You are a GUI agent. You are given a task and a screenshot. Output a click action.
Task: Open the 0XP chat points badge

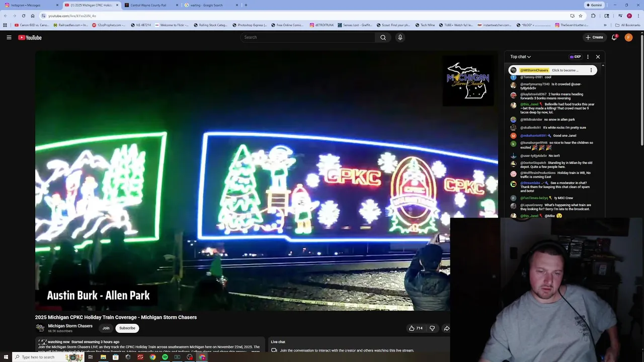575,57
